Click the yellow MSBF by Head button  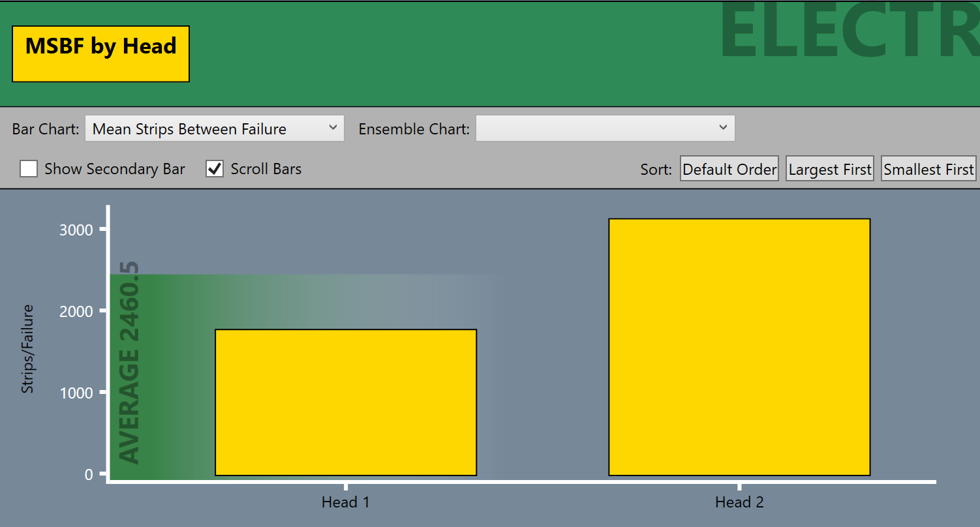click(x=100, y=54)
